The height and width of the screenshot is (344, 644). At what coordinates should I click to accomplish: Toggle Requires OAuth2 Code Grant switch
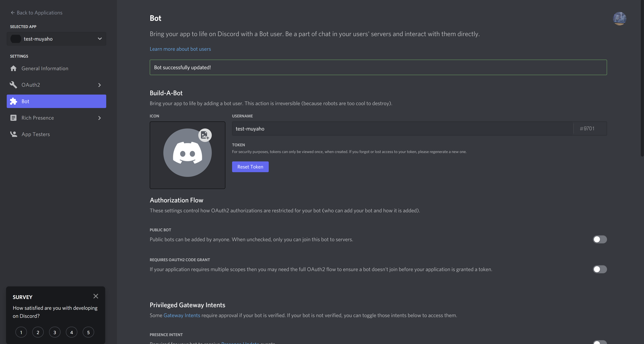(600, 269)
